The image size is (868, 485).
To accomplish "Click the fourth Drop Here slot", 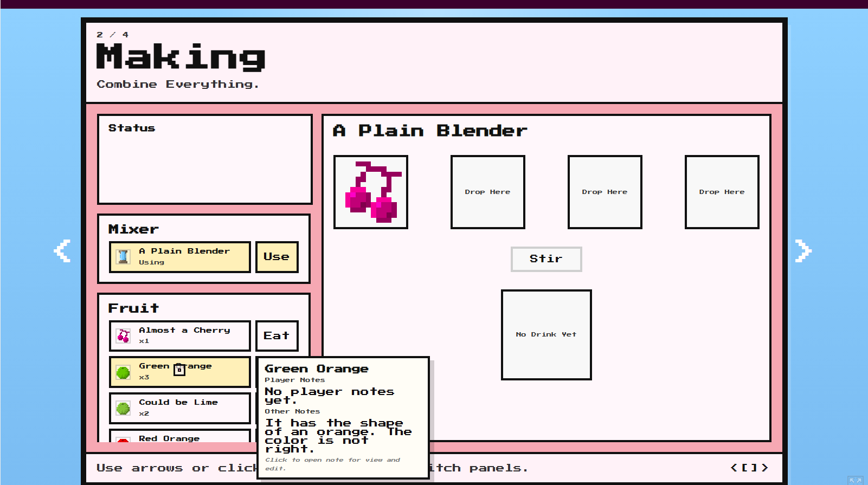I will pyautogui.click(x=722, y=192).
